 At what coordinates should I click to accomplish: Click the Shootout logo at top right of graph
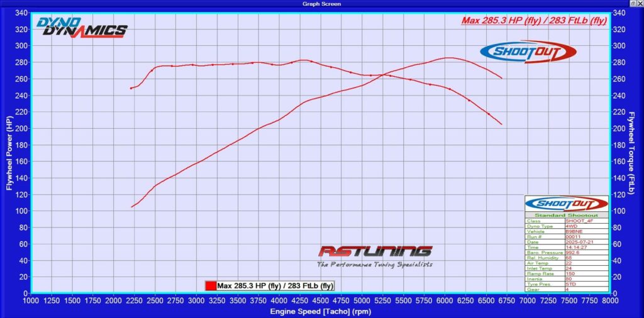coord(528,52)
